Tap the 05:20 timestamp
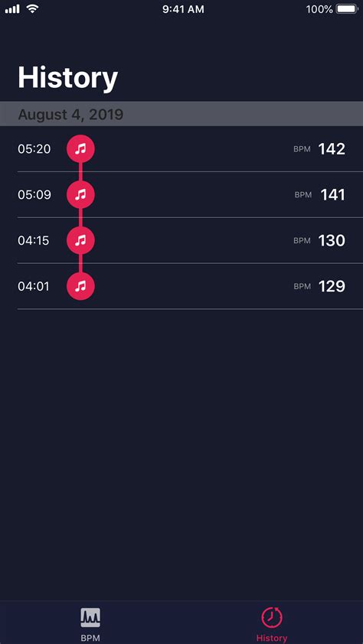363x644 pixels. 34,148
